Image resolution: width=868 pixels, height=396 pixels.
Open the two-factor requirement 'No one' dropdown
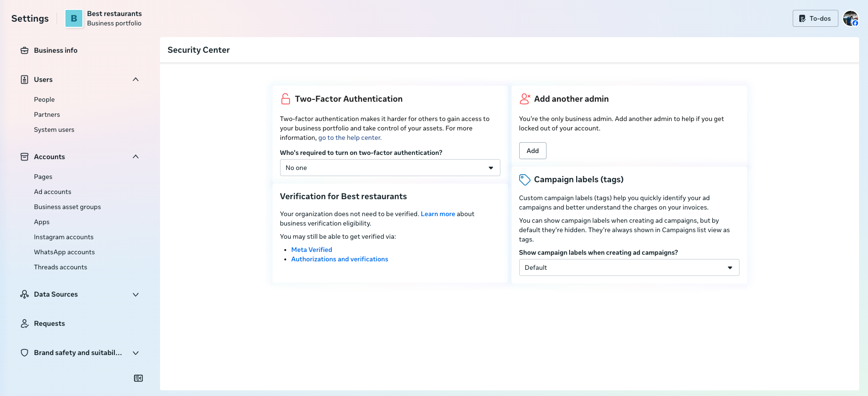click(390, 168)
